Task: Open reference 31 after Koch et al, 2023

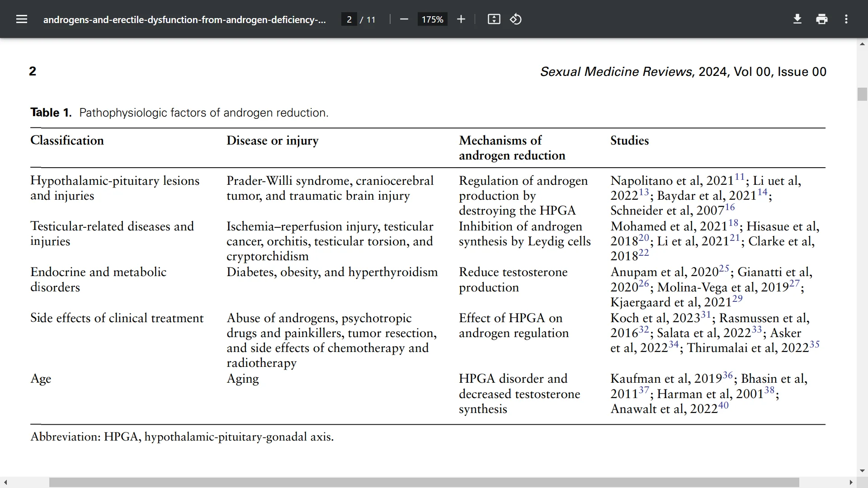Action: [x=706, y=314]
